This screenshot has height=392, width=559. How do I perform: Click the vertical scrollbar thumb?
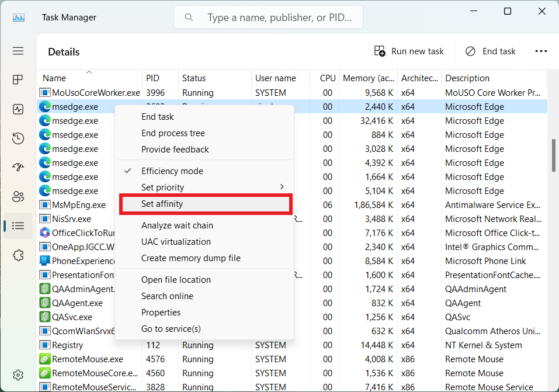click(x=553, y=155)
